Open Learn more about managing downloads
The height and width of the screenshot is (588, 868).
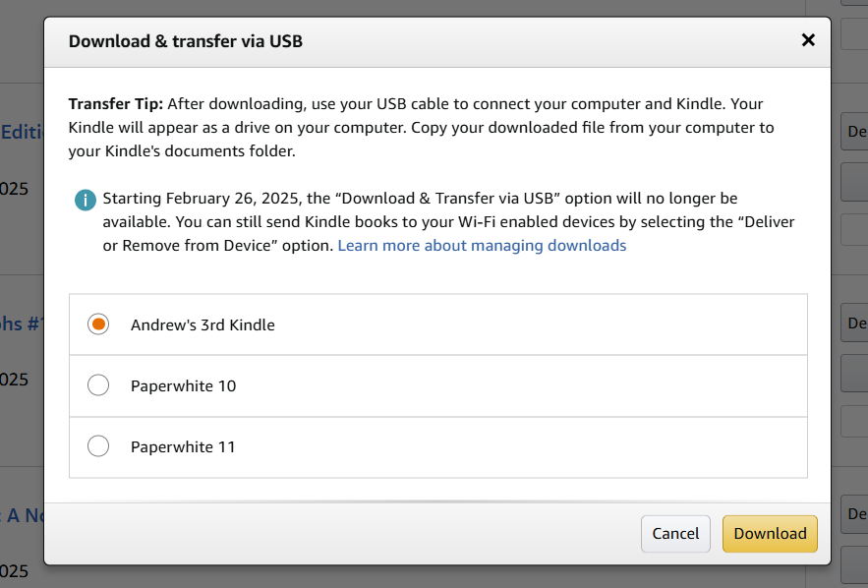coord(482,245)
